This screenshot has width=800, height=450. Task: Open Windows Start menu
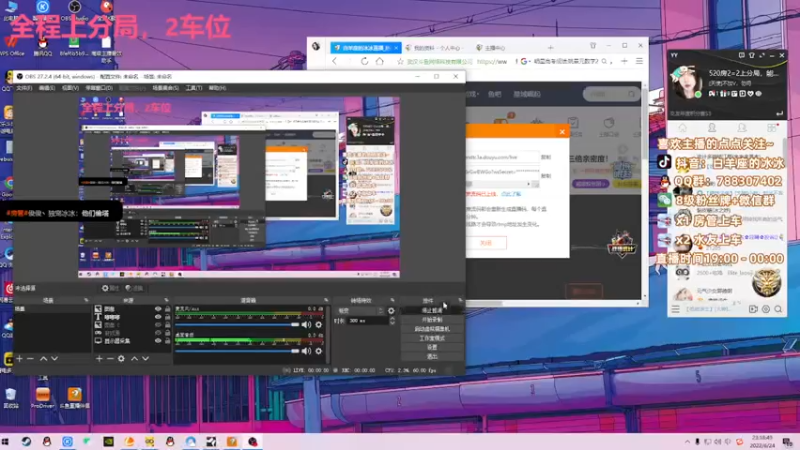6,442
